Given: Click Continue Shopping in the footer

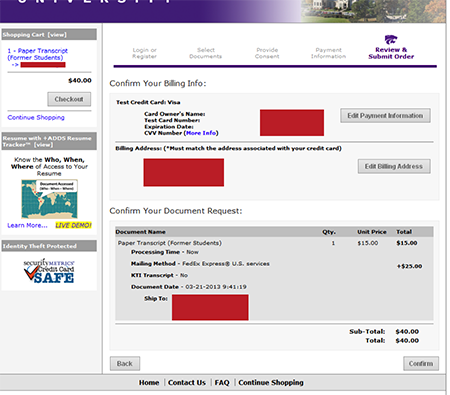Looking at the screenshot, I should [x=271, y=383].
